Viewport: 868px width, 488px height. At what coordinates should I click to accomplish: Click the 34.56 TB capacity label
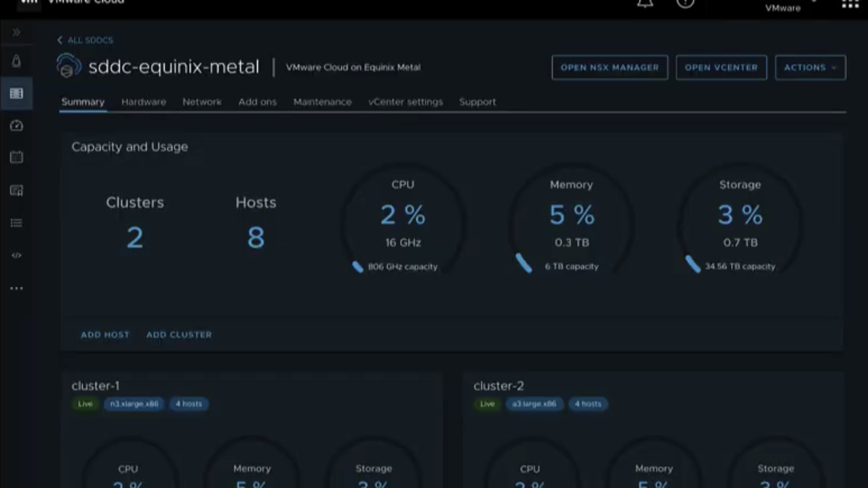[740, 266]
